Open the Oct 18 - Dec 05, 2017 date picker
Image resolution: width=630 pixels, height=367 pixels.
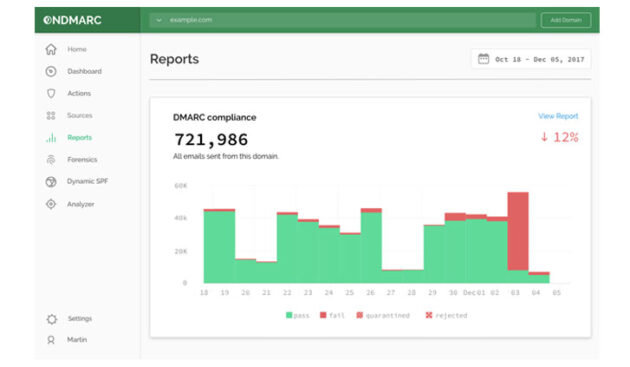click(531, 59)
